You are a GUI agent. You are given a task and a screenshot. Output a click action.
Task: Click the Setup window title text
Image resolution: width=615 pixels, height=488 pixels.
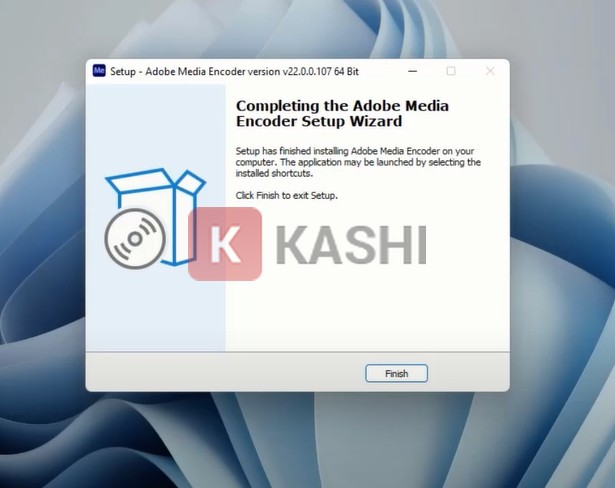click(x=234, y=71)
